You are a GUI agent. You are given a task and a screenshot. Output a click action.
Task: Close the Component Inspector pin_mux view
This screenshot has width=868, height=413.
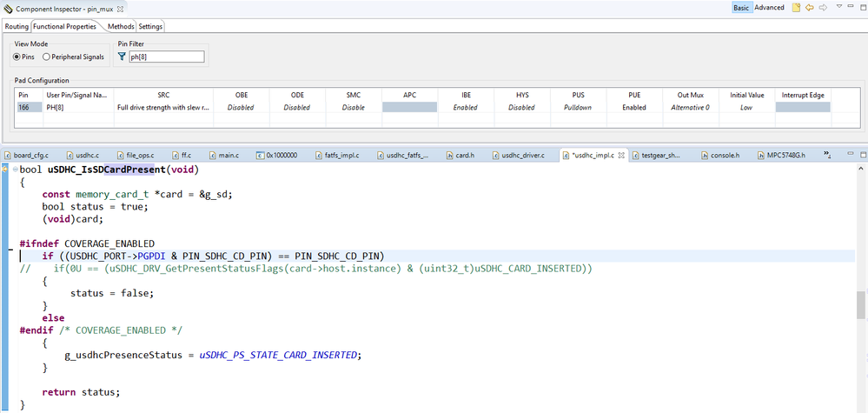click(x=120, y=10)
